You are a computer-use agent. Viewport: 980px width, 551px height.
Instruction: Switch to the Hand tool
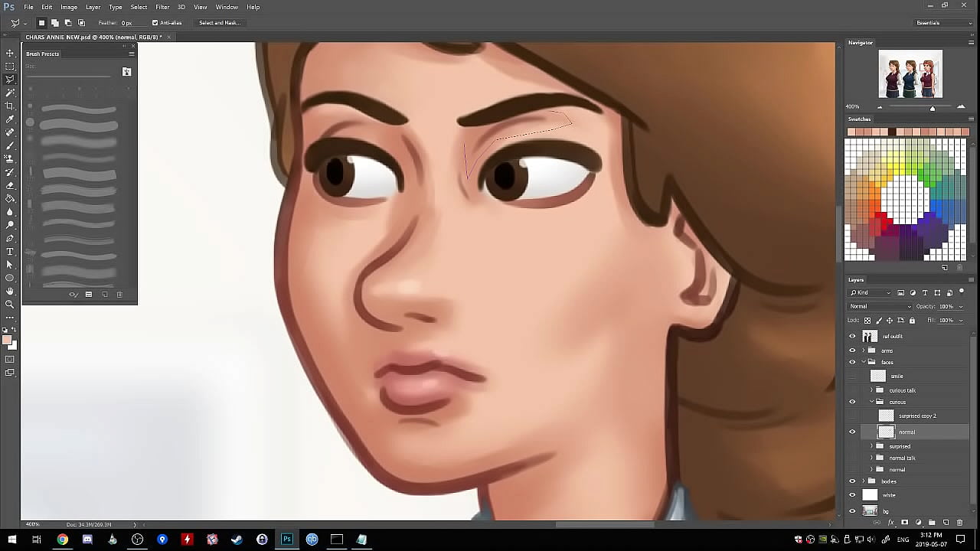click(10, 291)
